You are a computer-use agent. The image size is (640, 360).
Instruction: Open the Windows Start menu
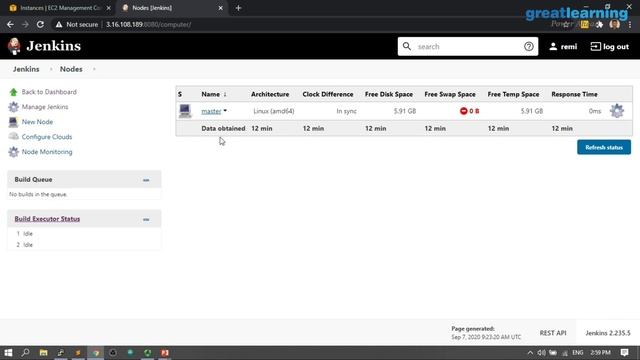coord(8,353)
